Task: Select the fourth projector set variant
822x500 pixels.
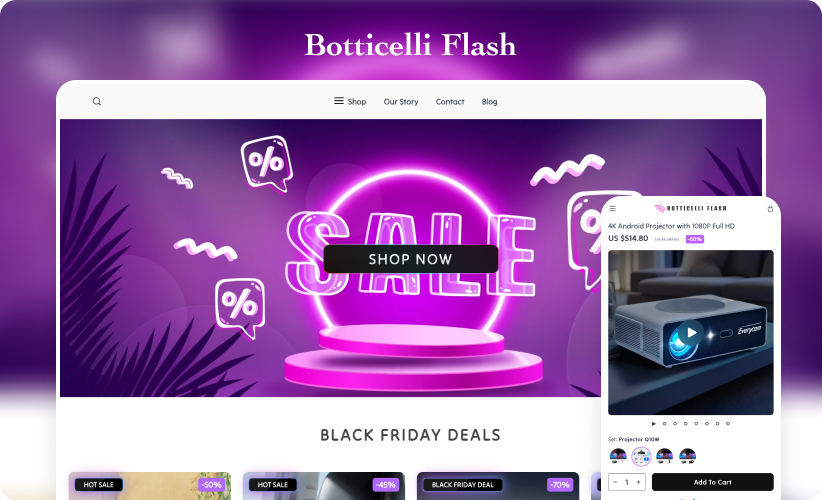Action: coord(687,456)
